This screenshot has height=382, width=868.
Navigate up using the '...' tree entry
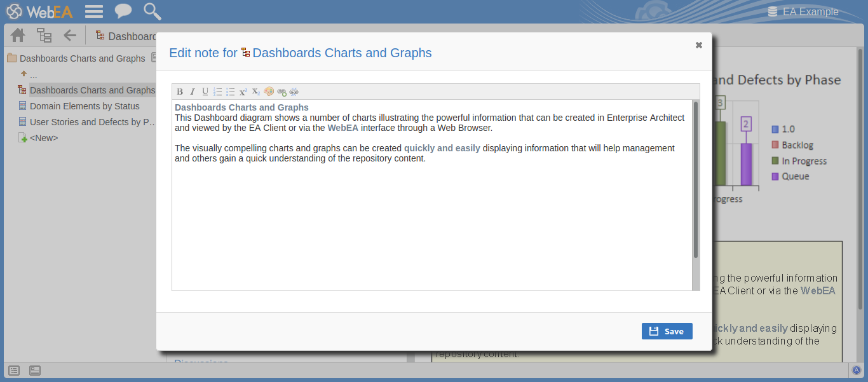[x=33, y=75]
